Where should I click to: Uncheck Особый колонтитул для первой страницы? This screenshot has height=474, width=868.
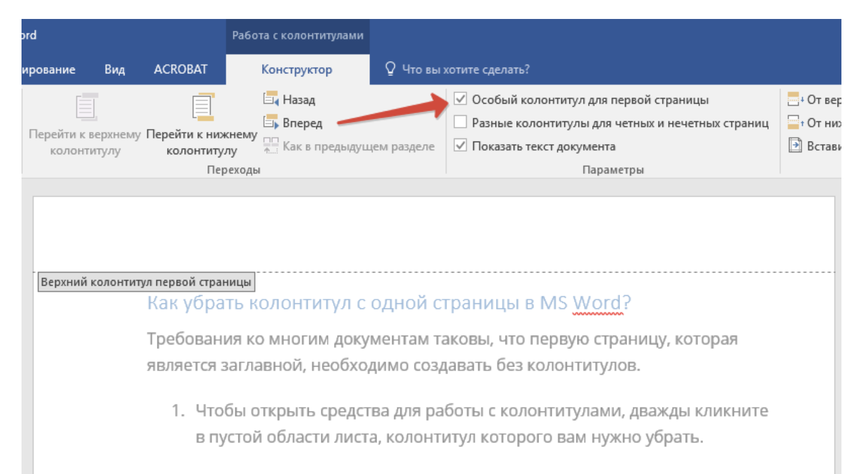click(x=461, y=100)
